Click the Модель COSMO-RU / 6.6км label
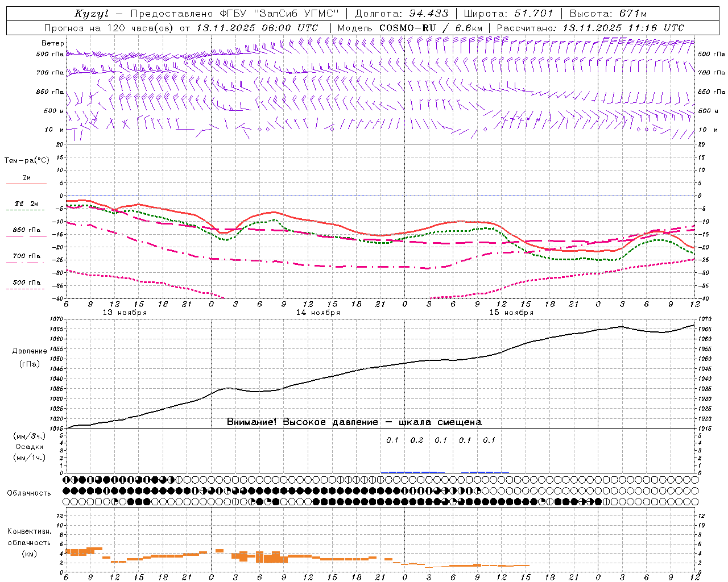Viewport: 728px width, 582px height. click(x=409, y=28)
